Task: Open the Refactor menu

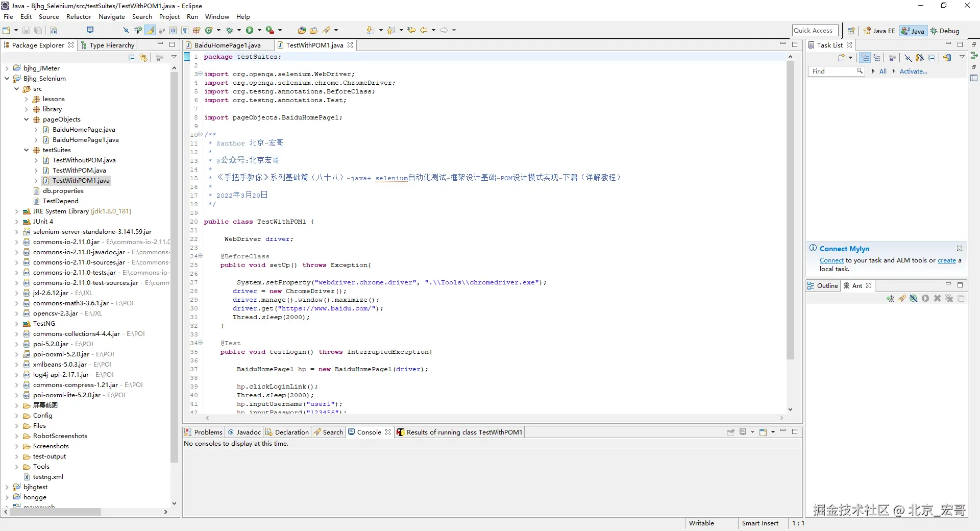Action: (79, 17)
